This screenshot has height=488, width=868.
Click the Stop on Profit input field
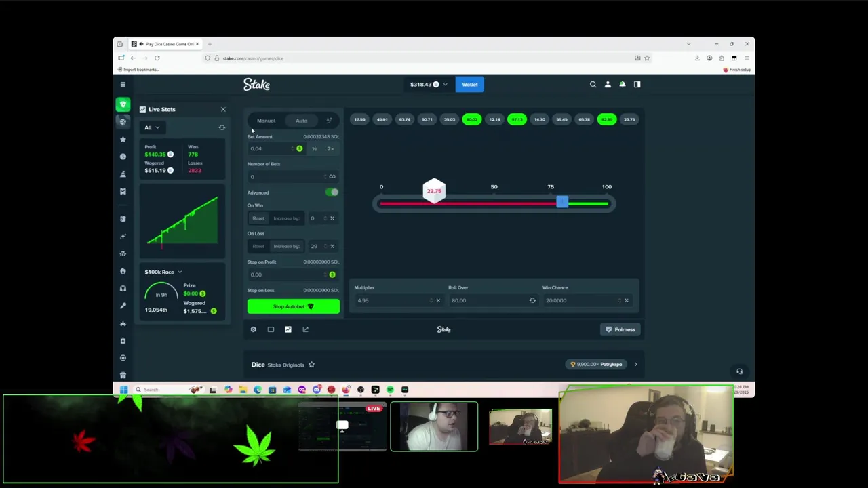(293, 274)
